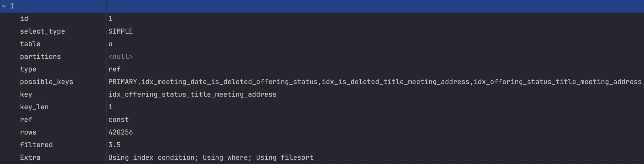Select the possible_keys value starting with PRIMARY

click(375, 82)
